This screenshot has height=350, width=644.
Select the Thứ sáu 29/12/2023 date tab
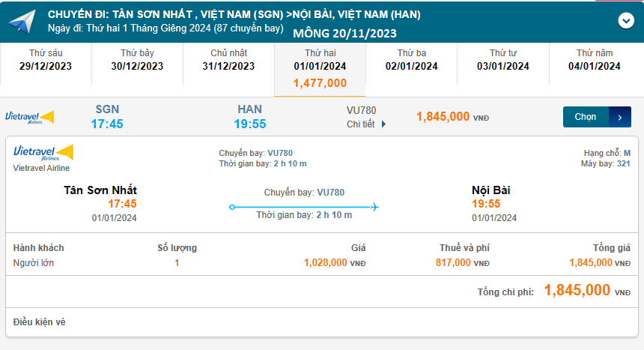point(46,60)
